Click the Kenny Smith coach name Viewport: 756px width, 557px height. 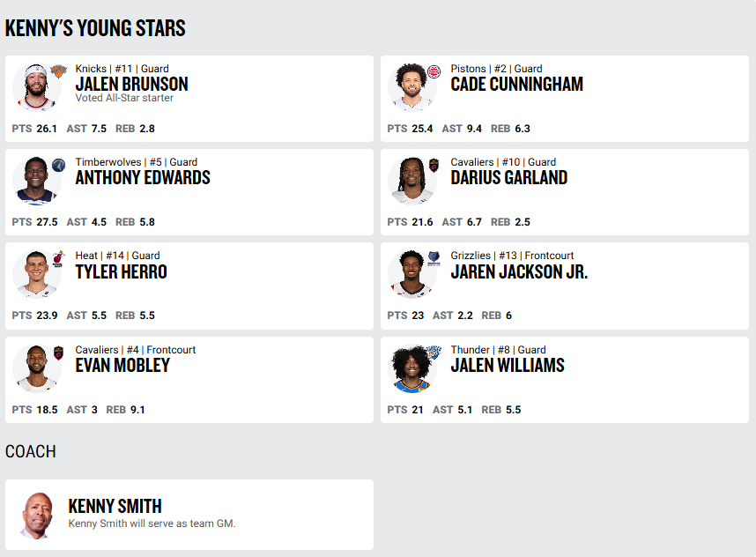115,506
